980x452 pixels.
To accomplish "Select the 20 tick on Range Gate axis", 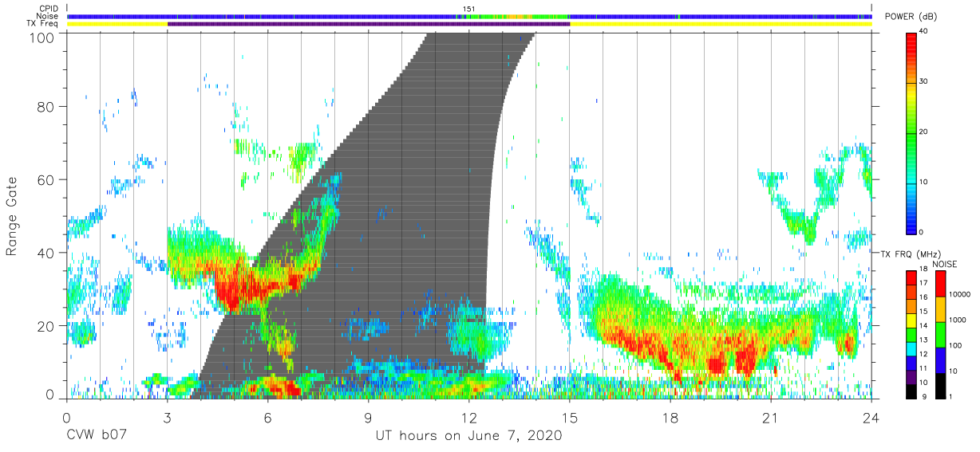I will (47, 326).
